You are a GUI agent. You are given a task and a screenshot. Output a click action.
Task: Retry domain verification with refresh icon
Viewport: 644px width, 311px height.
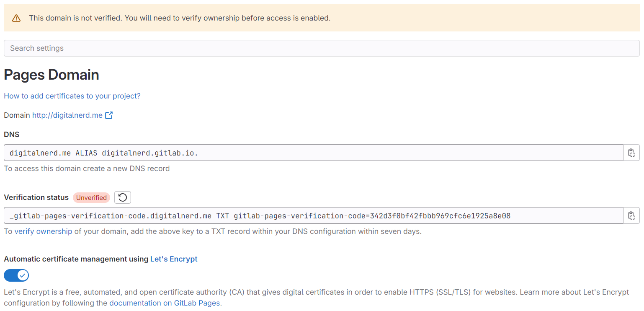click(x=123, y=197)
